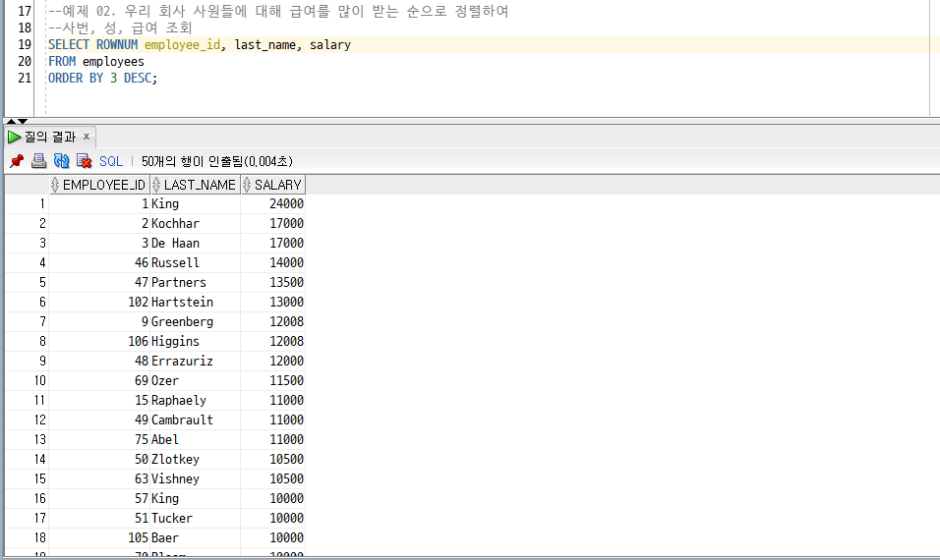The height and width of the screenshot is (560, 940).
Task: Select row number 1 in result grid
Action: pyautogui.click(x=27, y=203)
